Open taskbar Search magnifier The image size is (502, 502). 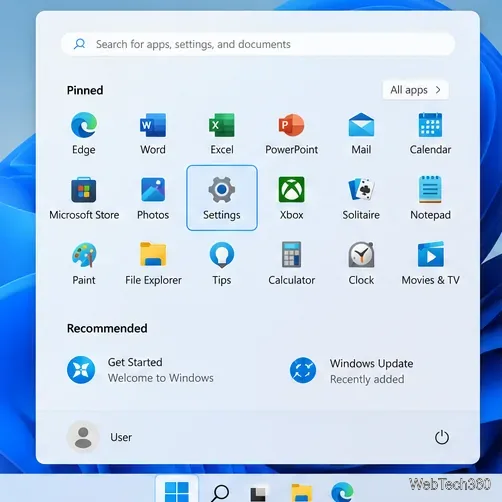click(220, 492)
